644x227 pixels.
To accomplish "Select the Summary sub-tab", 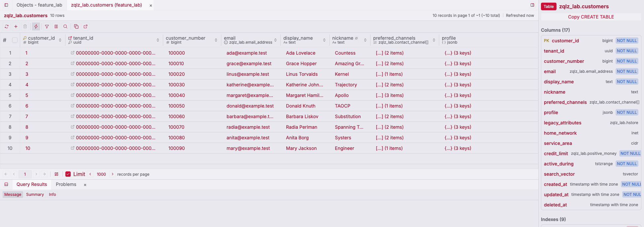I will (35, 195).
